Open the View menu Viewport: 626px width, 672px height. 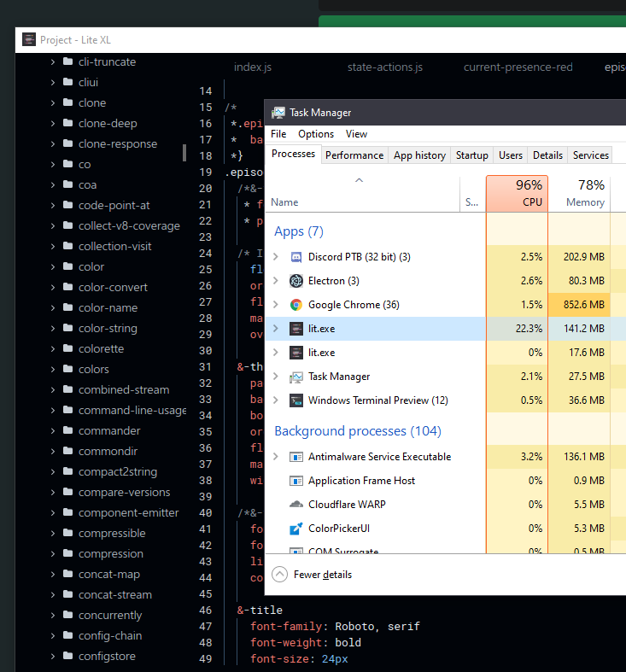point(356,134)
